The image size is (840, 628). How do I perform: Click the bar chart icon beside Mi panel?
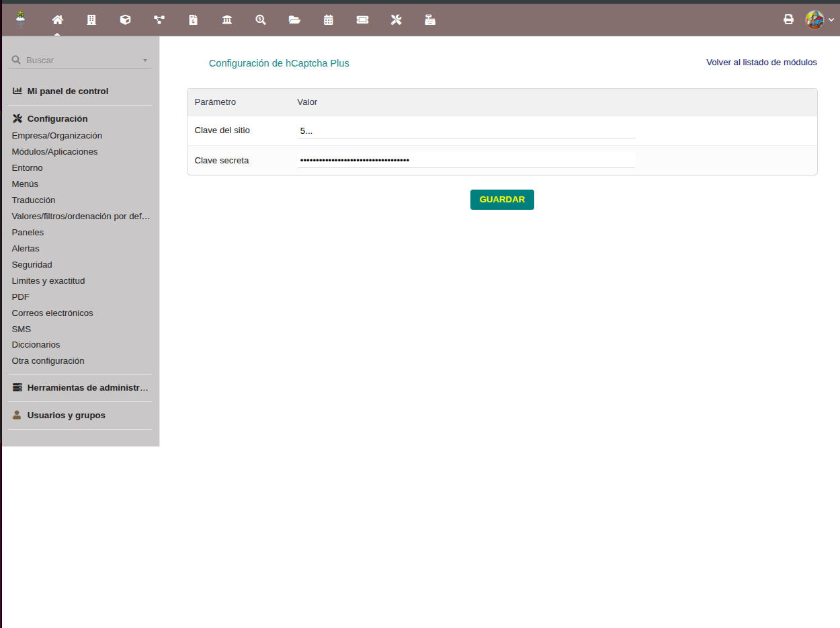tap(17, 91)
